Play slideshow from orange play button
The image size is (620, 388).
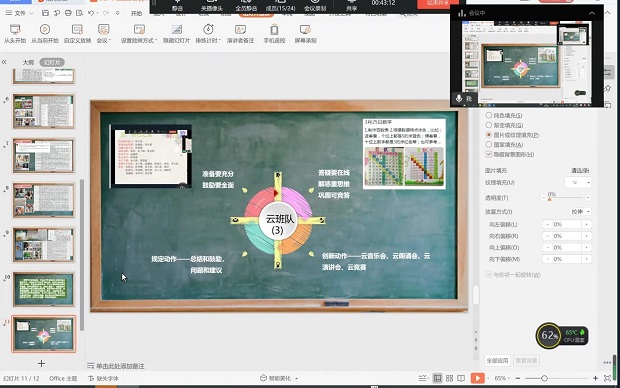tap(478, 379)
